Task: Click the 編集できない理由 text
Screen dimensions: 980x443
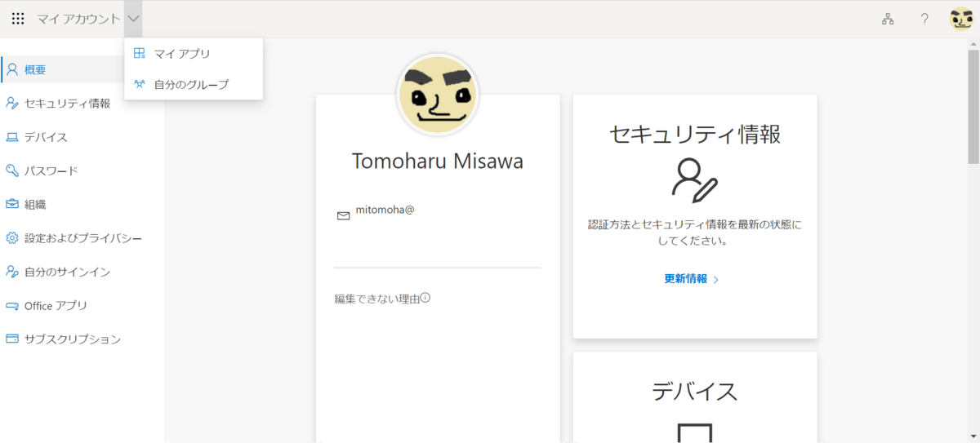Action: [376, 299]
